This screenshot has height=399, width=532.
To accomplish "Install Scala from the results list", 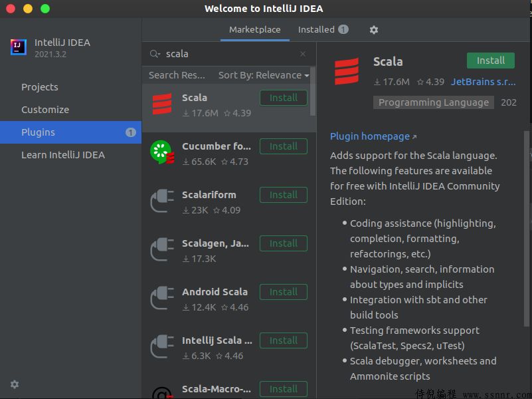I will pos(284,98).
